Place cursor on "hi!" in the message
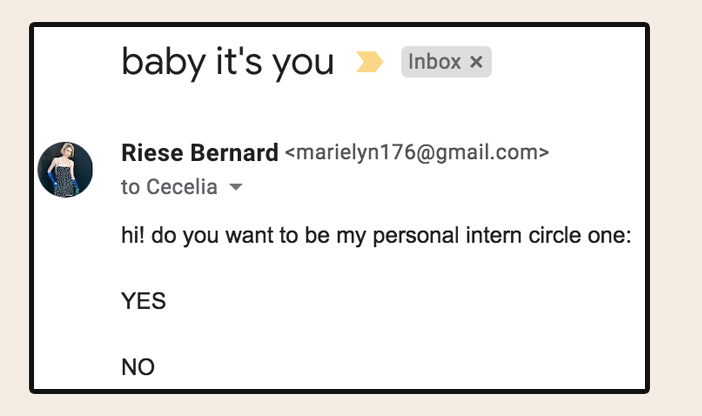This screenshot has height=416, width=702. click(133, 235)
